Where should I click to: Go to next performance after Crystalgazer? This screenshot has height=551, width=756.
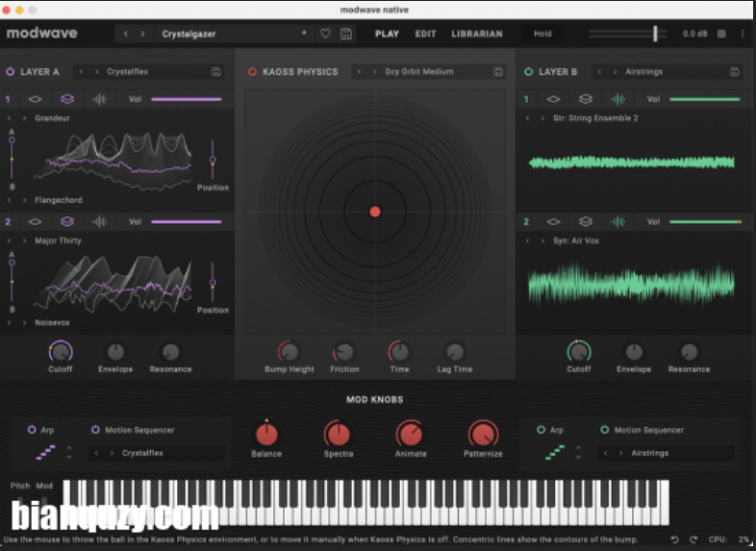pos(142,34)
